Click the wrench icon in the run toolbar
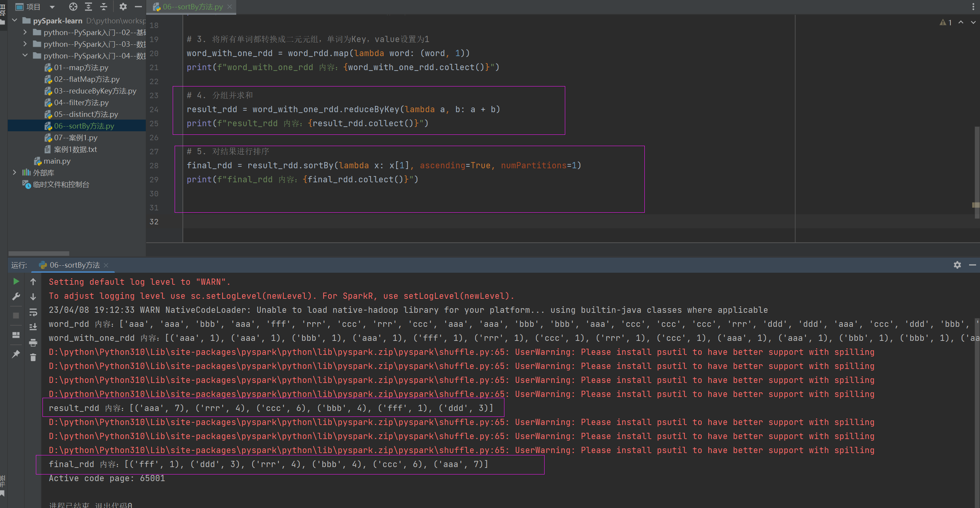 16,297
